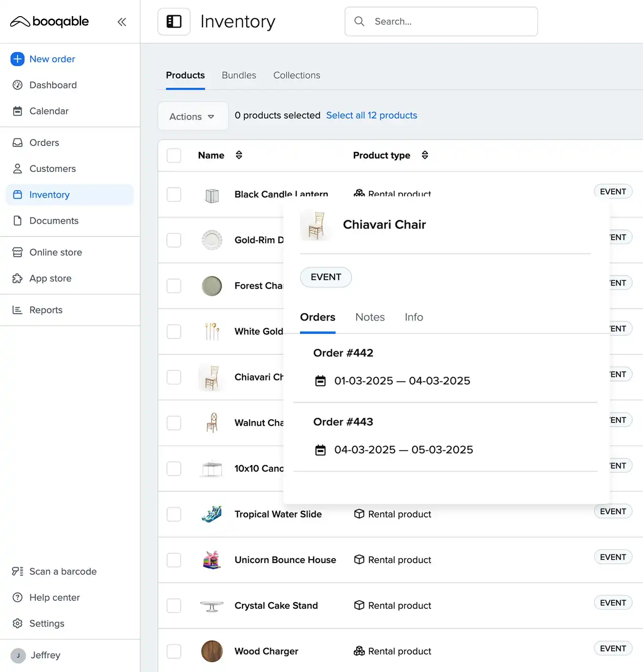Select the Unicorn Bounce House checkbox
The width and height of the screenshot is (643, 672).
tap(174, 560)
